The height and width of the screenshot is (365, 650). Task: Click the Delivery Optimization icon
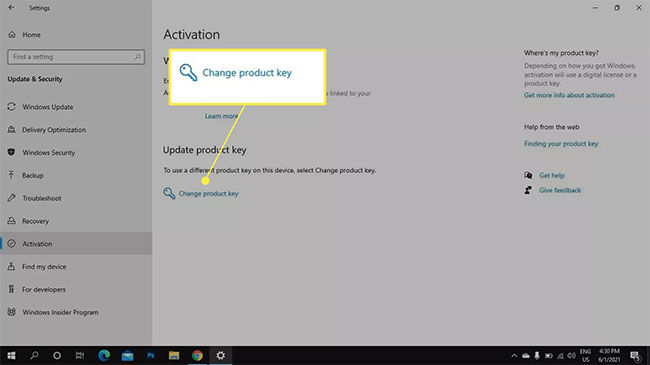pyautogui.click(x=12, y=130)
